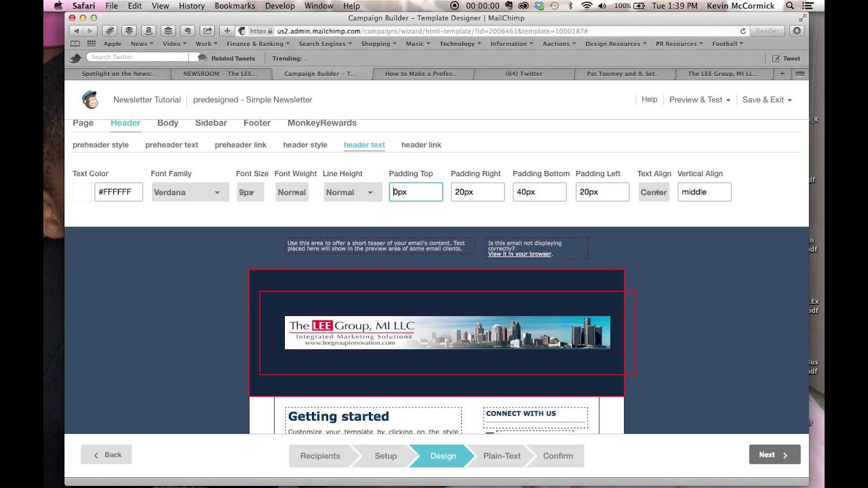Click the new tab plus button in the tab bar
Image resolution: width=868 pixels, height=488 pixels.
(x=782, y=73)
